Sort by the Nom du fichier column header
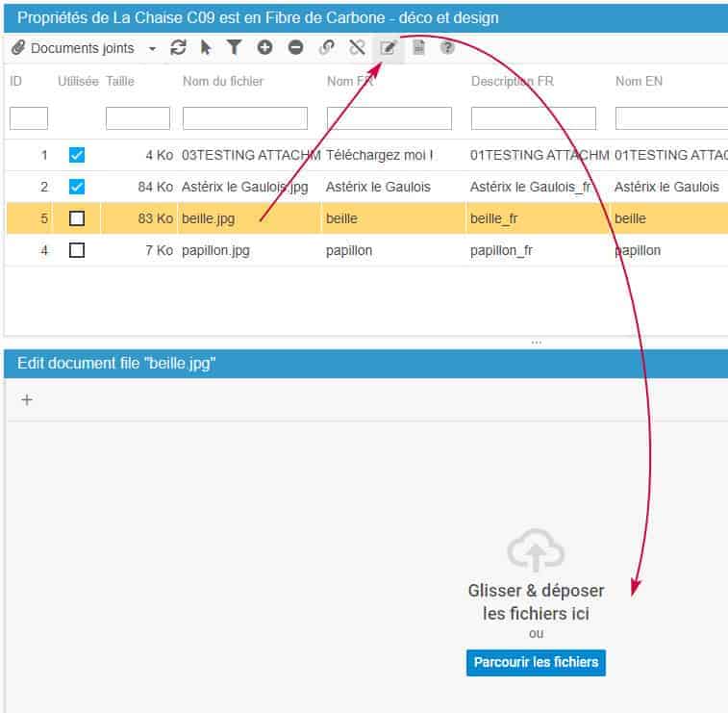Image resolution: width=728 pixels, height=713 pixels. click(223, 82)
